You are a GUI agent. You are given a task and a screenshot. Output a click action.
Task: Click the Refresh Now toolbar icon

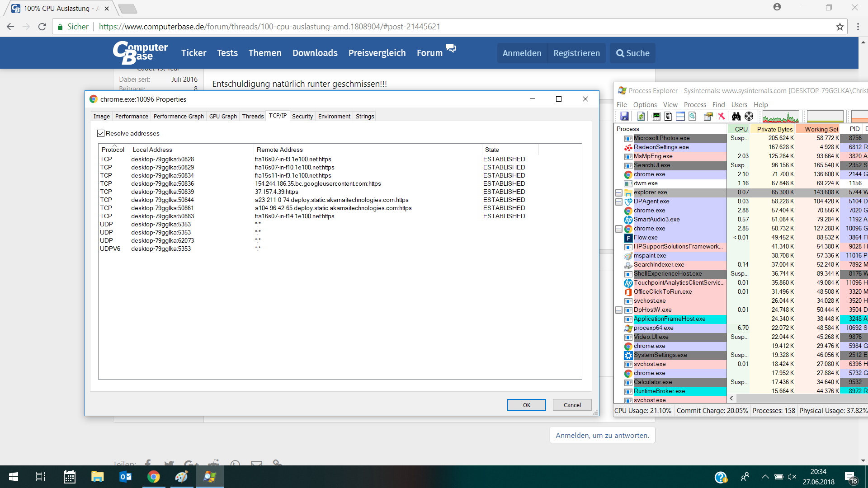[x=641, y=117]
